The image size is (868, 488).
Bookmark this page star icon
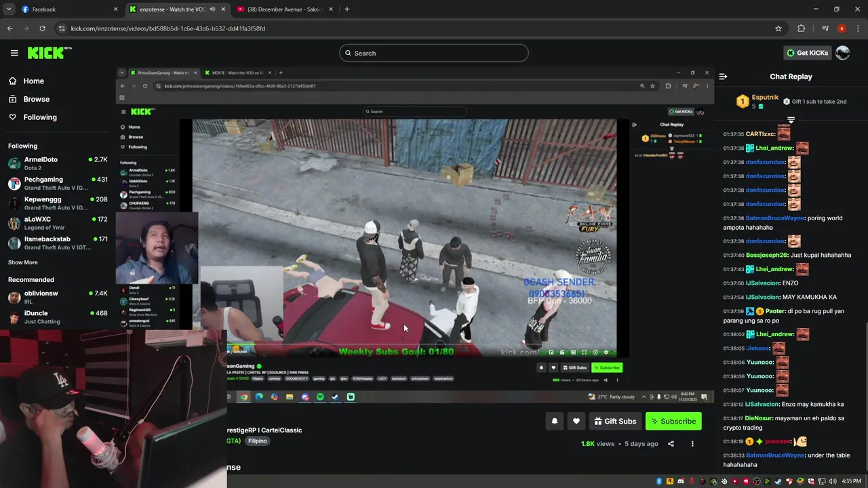coord(778,28)
